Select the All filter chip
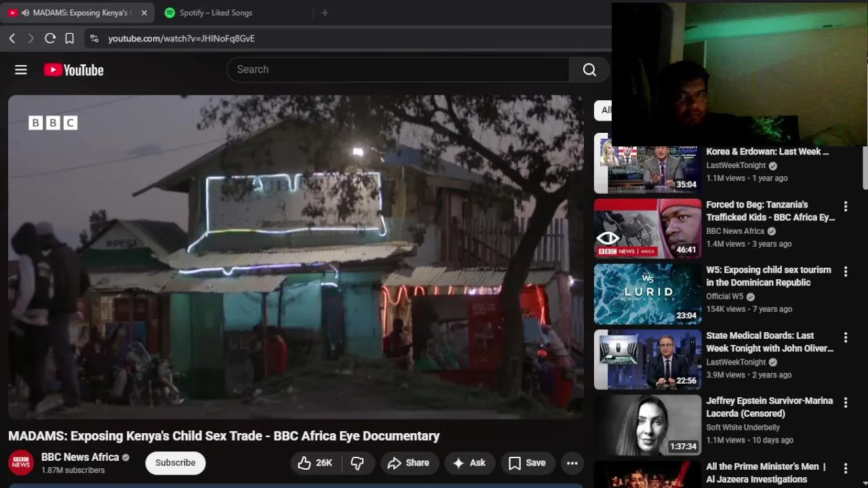868x488 pixels. [x=604, y=110]
